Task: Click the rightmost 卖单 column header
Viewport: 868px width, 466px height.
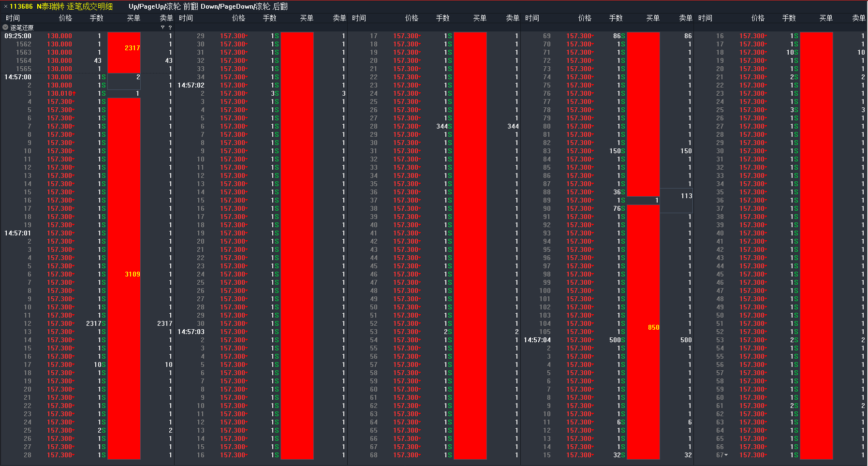Action: pyautogui.click(x=859, y=18)
